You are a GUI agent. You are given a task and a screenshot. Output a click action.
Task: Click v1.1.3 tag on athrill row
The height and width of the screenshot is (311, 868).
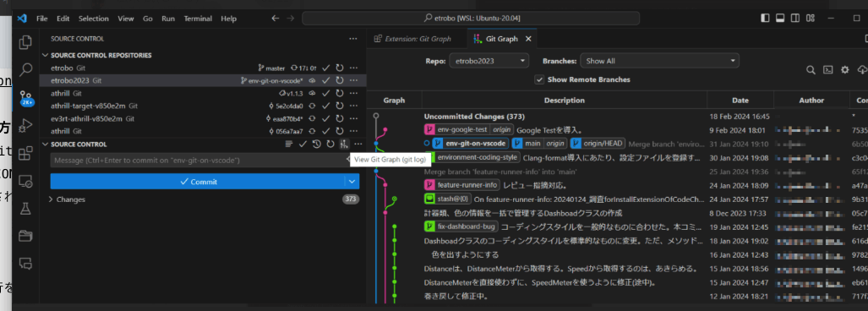click(292, 94)
